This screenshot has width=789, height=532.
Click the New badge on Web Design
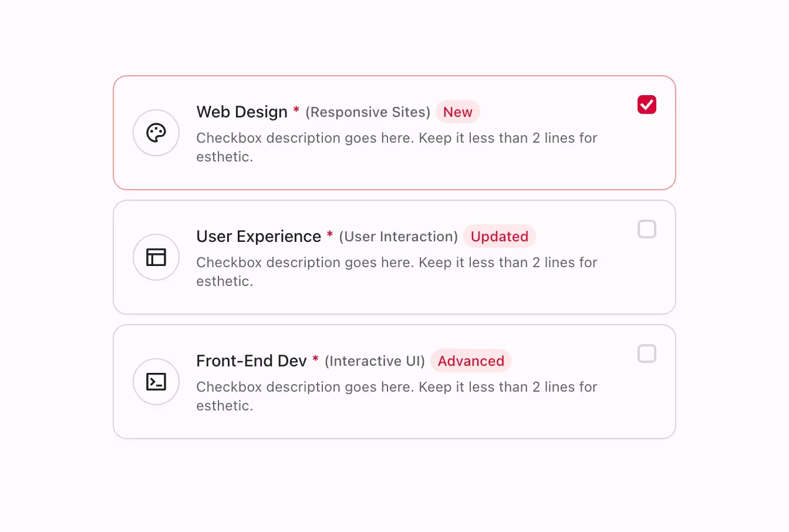click(457, 112)
